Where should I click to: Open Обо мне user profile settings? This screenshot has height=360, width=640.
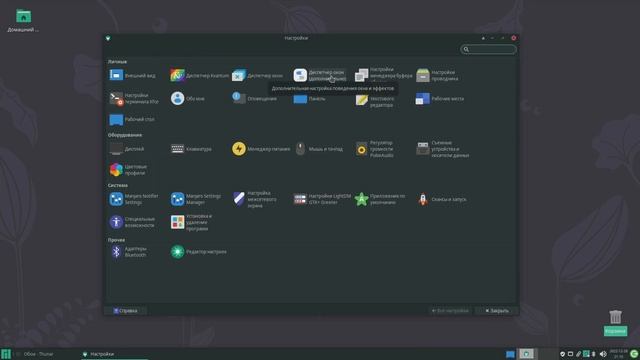tap(188, 98)
